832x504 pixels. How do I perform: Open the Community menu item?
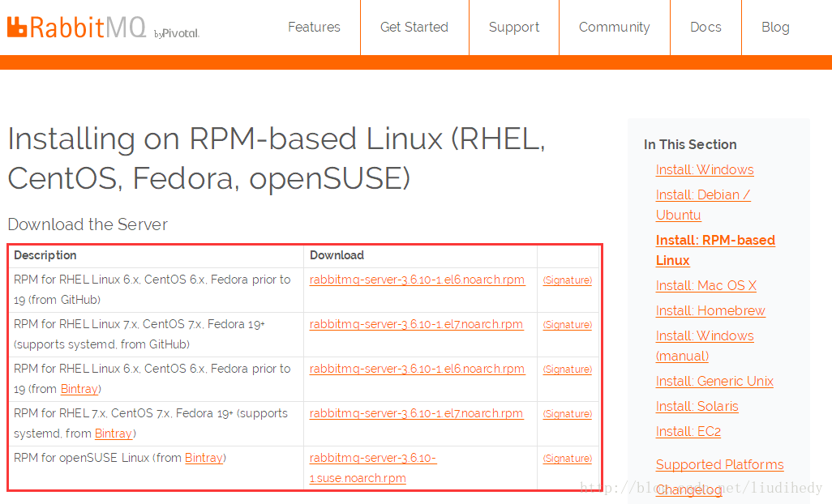(x=615, y=27)
